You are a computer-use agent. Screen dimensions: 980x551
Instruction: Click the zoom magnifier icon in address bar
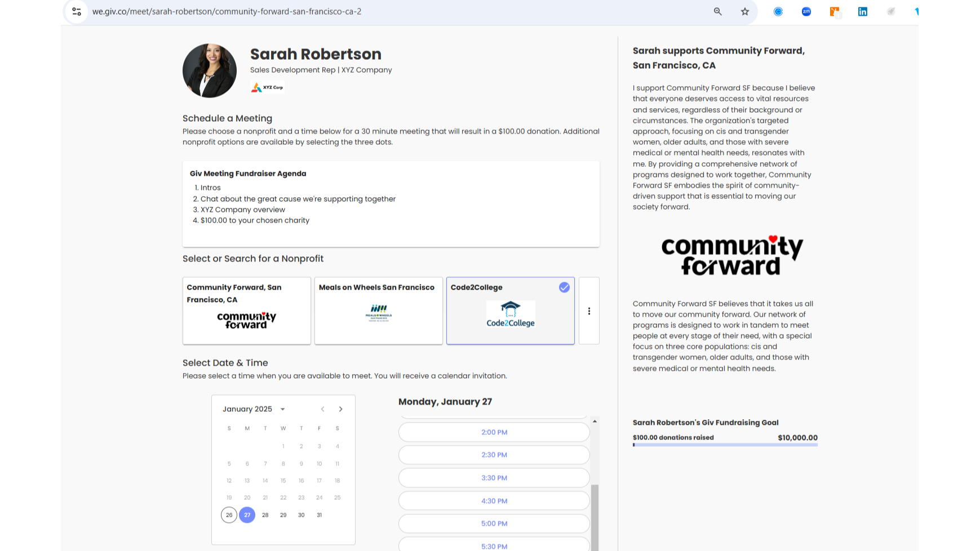pos(717,11)
